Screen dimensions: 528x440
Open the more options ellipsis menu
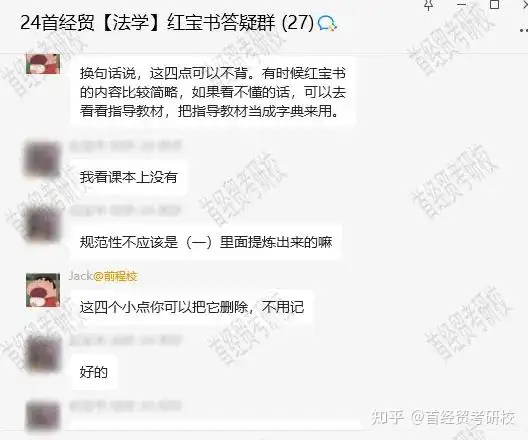click(524, 30)
